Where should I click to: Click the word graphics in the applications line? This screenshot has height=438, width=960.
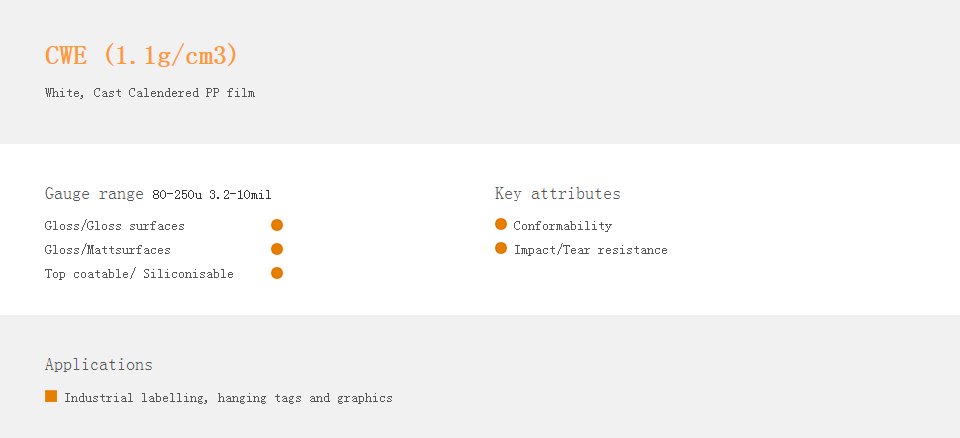point(365,398)
